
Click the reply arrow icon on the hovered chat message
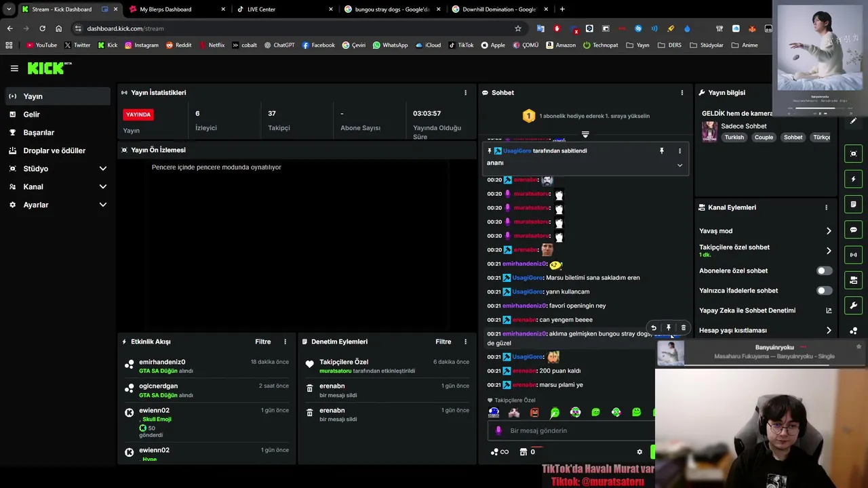click(x=654, y=328)
